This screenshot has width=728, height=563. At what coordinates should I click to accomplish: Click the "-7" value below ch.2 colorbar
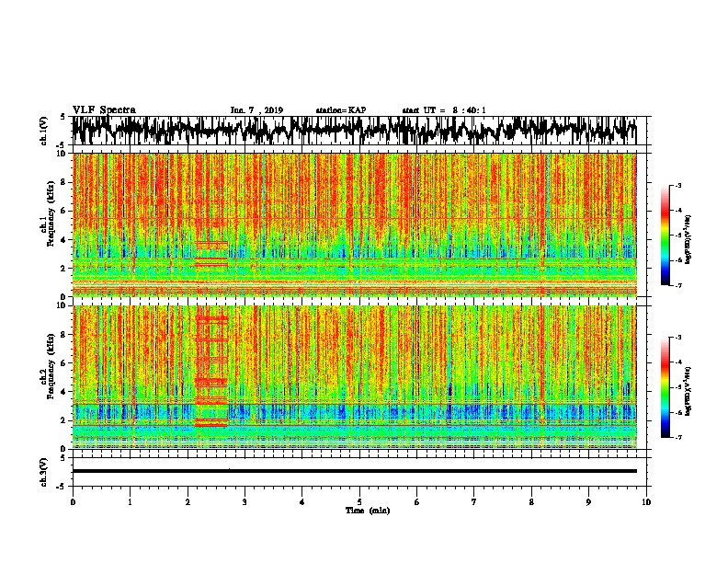678,437
